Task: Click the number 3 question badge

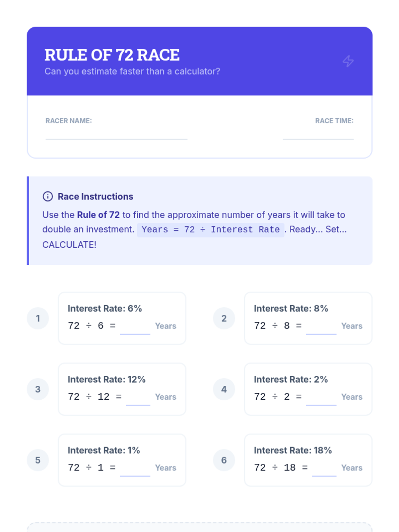Action: (38, 389)
